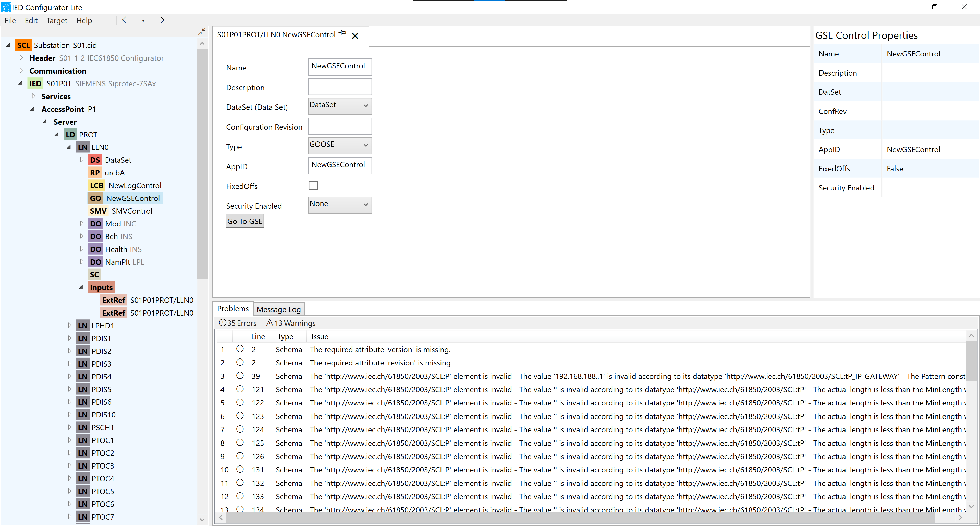Expand the PDIS1 logical node
The height and width of the screenshot is (526, 980).
(x=69, y=338)
